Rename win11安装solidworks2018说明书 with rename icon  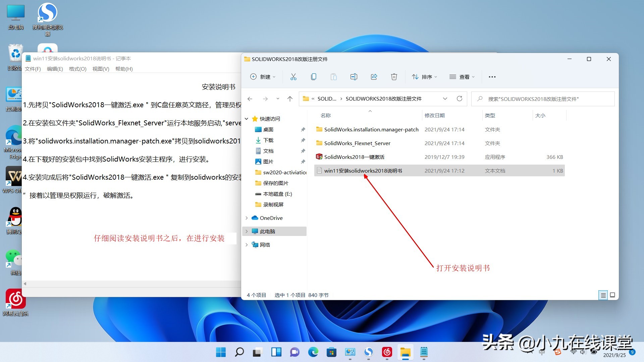(354, 77)
